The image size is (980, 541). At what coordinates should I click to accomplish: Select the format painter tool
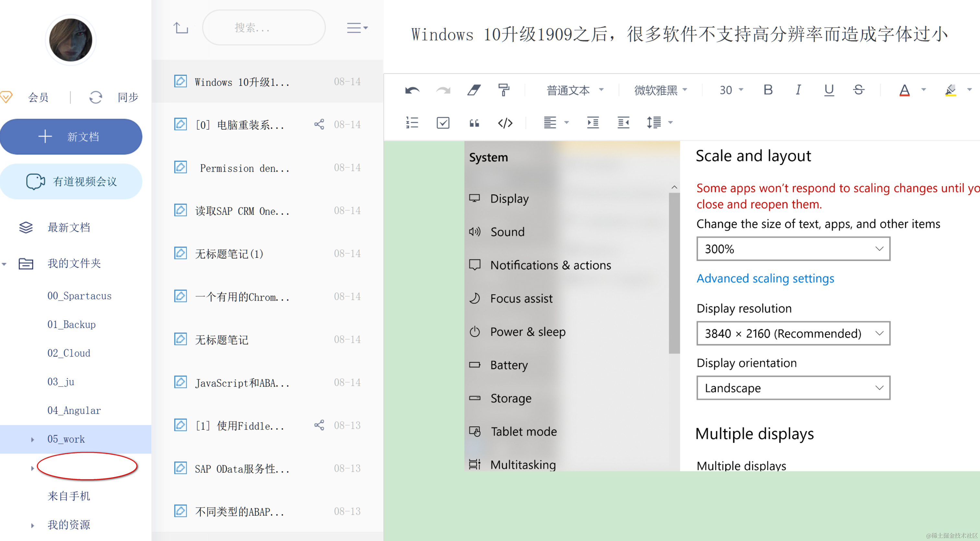tap(503, 90)
